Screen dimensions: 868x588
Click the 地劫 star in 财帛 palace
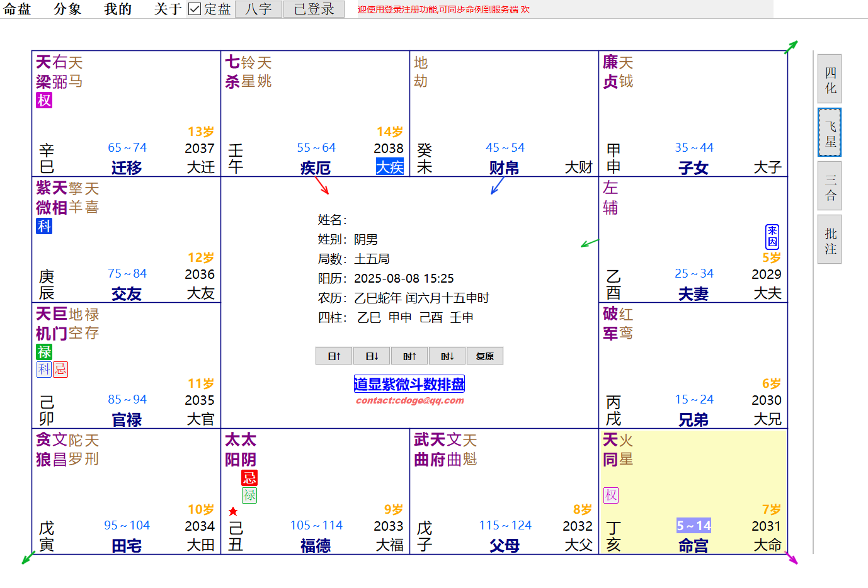tap(421, 72)
